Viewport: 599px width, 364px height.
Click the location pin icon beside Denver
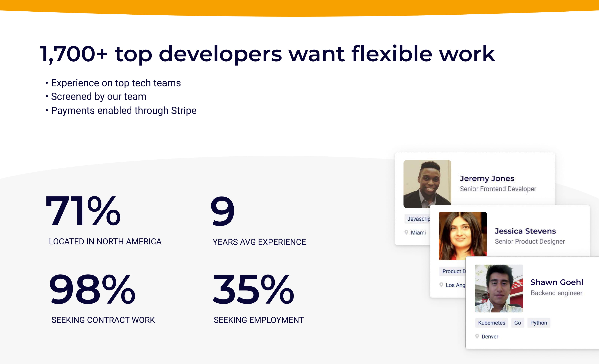(478, 336)
